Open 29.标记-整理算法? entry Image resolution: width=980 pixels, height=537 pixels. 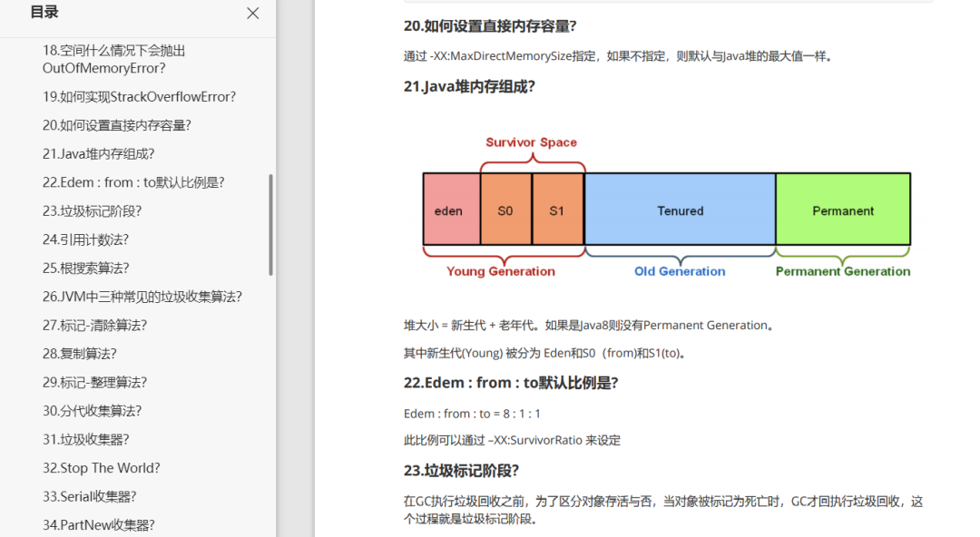(94, 383)
